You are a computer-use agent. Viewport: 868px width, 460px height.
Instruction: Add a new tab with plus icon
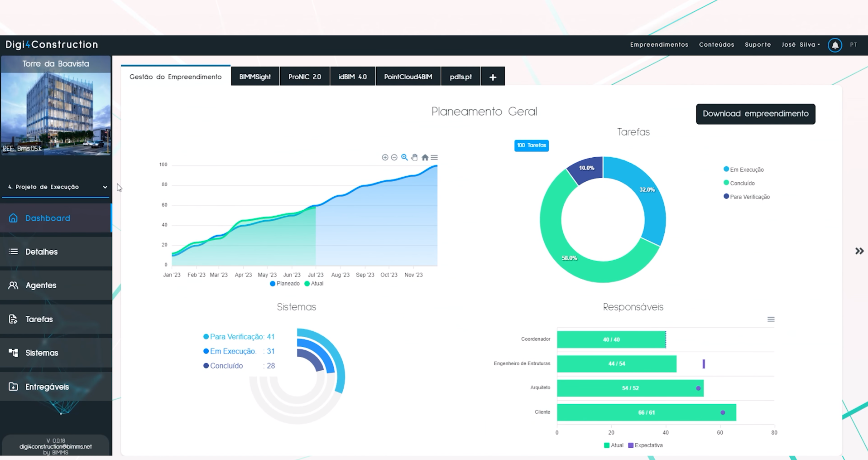[493, 77]
